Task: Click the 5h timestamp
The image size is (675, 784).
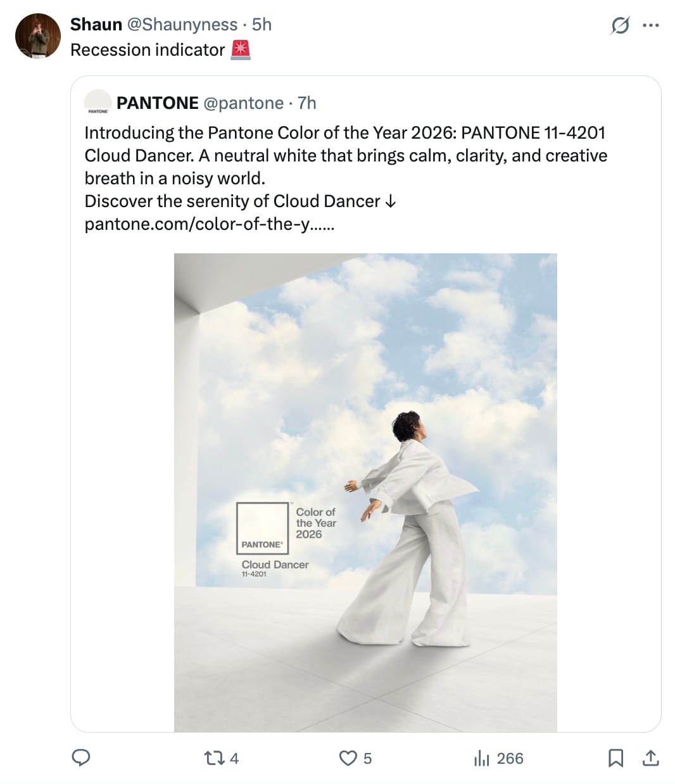Action: (x=262, y=24)
